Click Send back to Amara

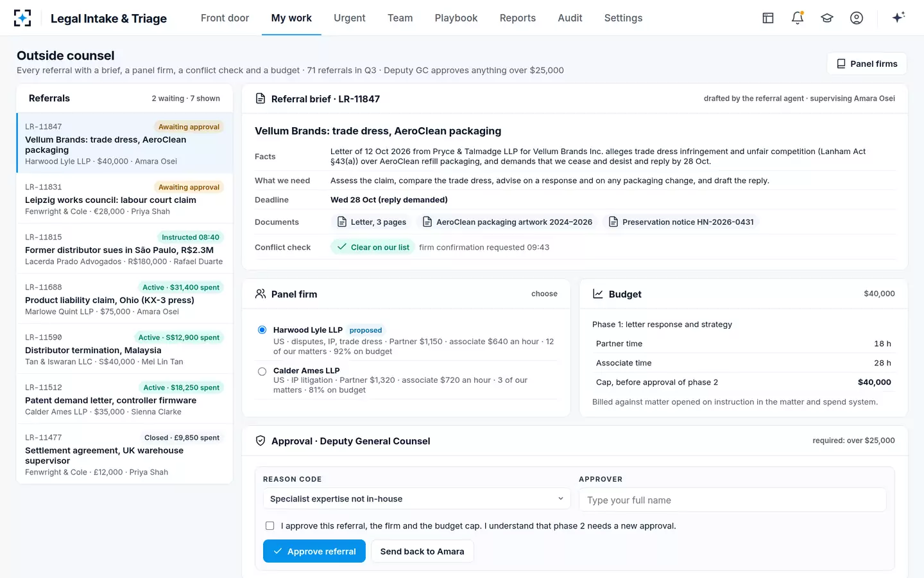(x=422, y=552)
